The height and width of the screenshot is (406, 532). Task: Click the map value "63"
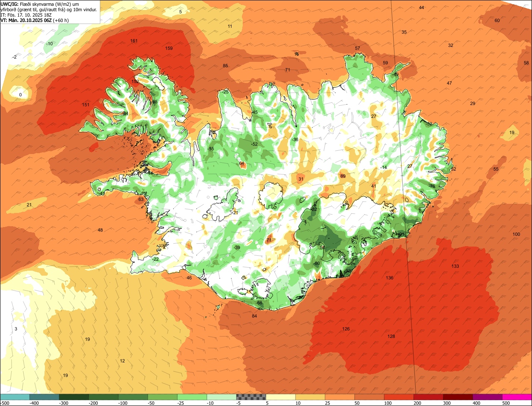(141, 199)
